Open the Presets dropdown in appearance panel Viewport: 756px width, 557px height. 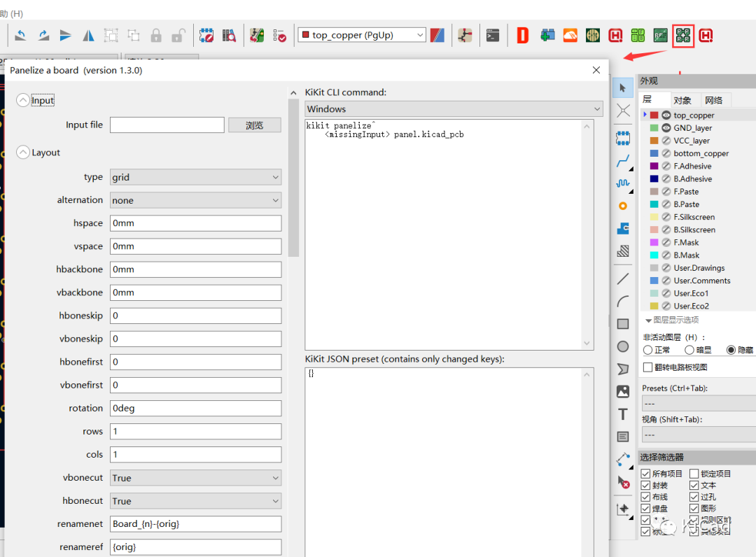tap(699, 403)
